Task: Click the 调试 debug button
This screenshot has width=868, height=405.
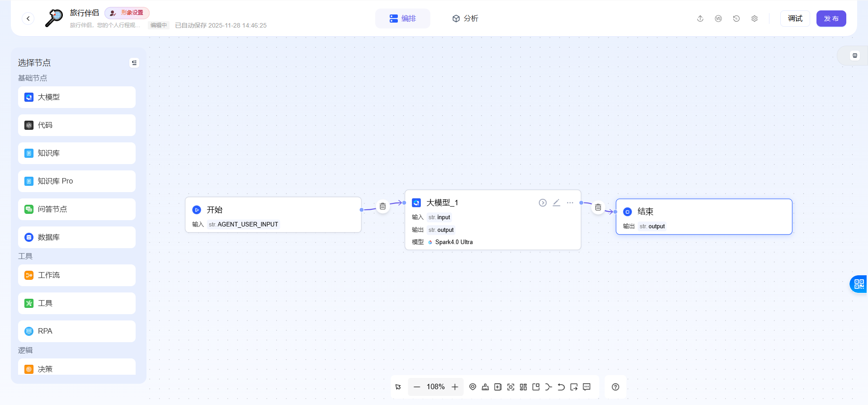Action: pos(795,19)
